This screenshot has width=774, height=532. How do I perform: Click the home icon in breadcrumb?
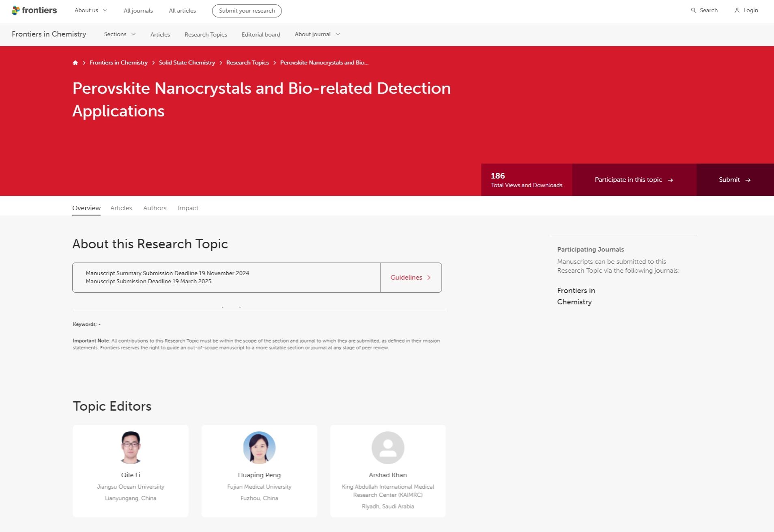pos(75,62)
